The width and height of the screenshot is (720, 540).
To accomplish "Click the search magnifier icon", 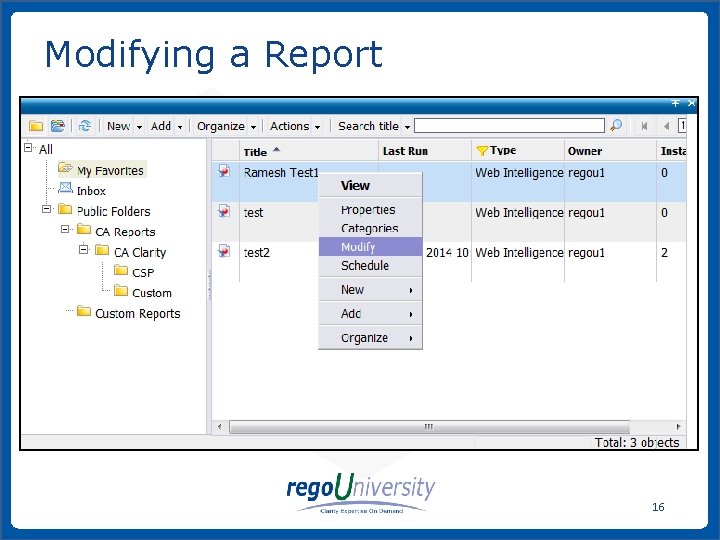I will point(616,125).
